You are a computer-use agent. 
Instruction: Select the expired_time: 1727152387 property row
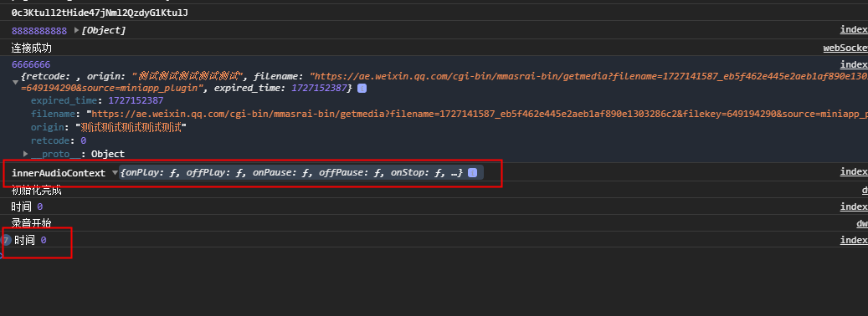pos(97,100)
